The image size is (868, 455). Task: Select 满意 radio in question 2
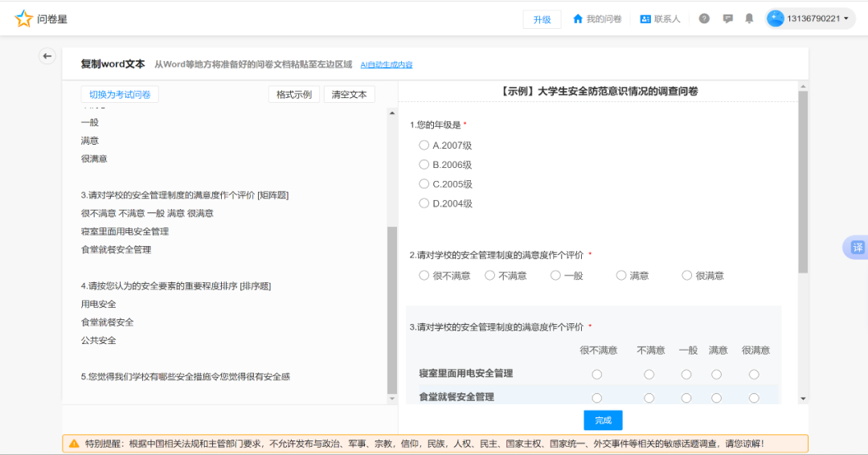point(621,275)
